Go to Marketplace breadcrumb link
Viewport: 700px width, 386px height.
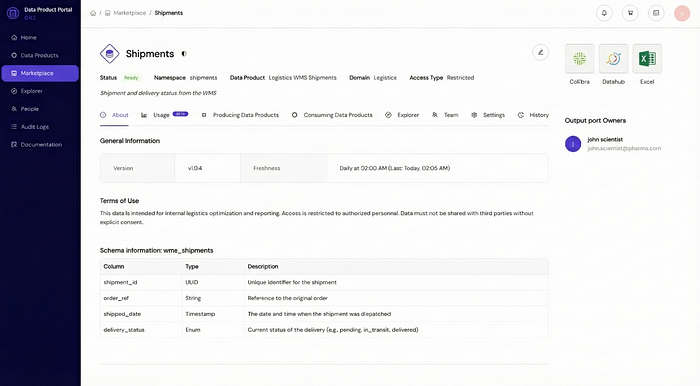click(129, 13)
